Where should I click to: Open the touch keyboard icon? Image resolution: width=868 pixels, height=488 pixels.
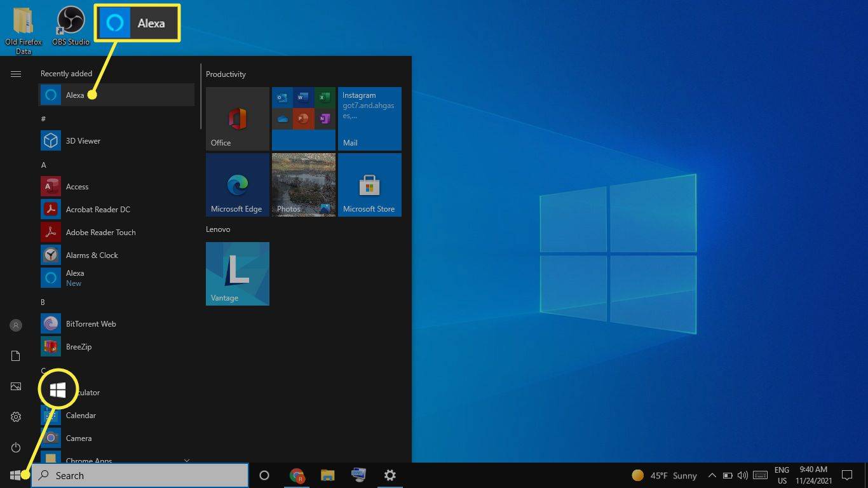coord(760,475)
